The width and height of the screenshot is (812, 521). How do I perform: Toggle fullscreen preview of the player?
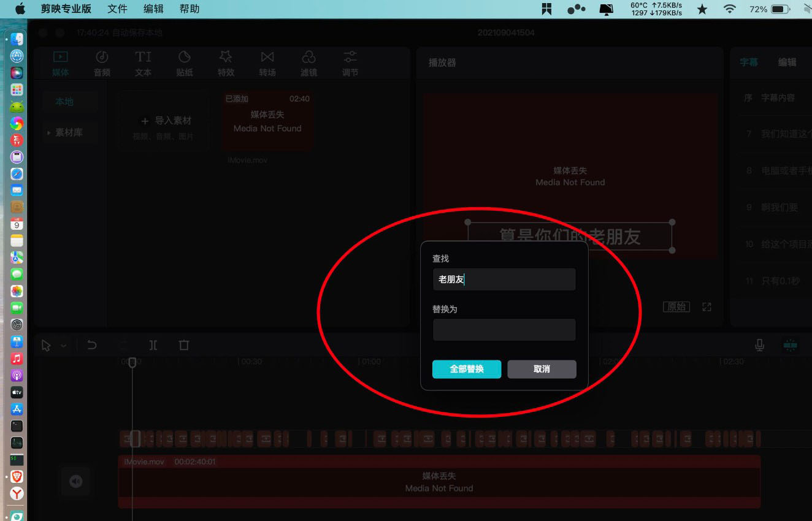click(x=706, y=306)
